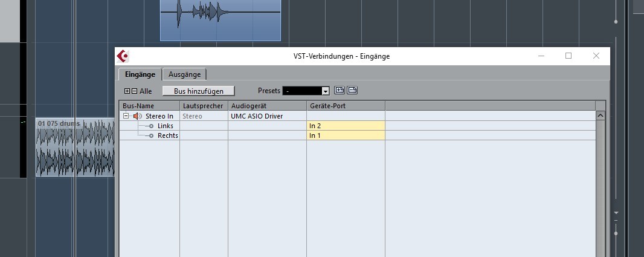Click the save preset plus icon
The width and height of the screenshot is (644, 257).
tap(340, 91)
